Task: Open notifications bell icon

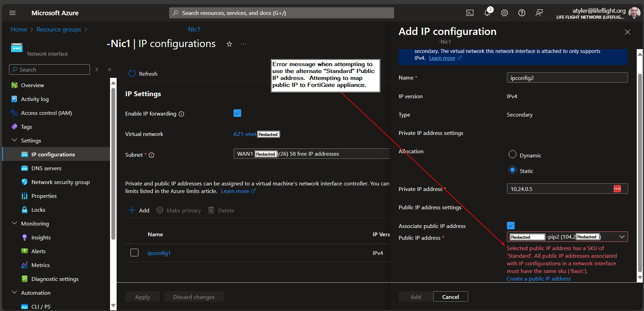Action: (487, 13)
